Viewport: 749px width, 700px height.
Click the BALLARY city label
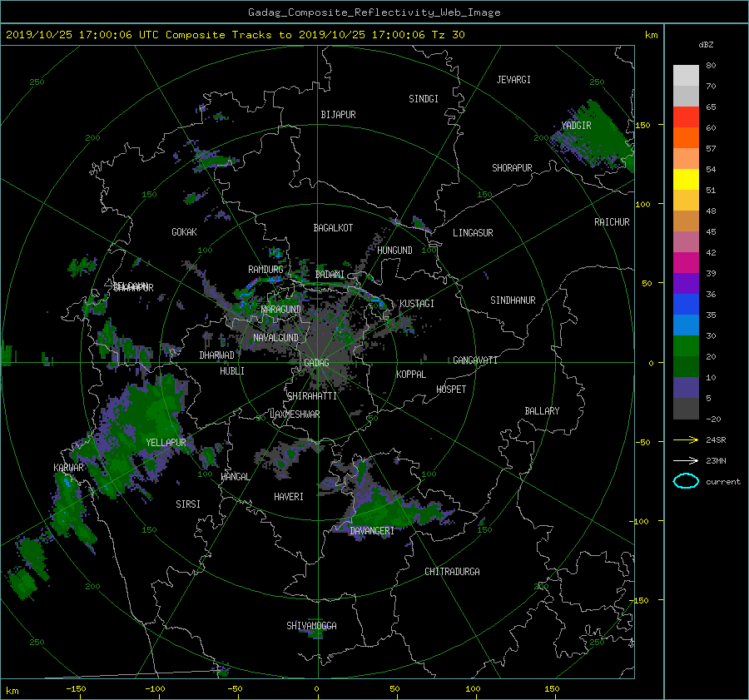point(542,411)
